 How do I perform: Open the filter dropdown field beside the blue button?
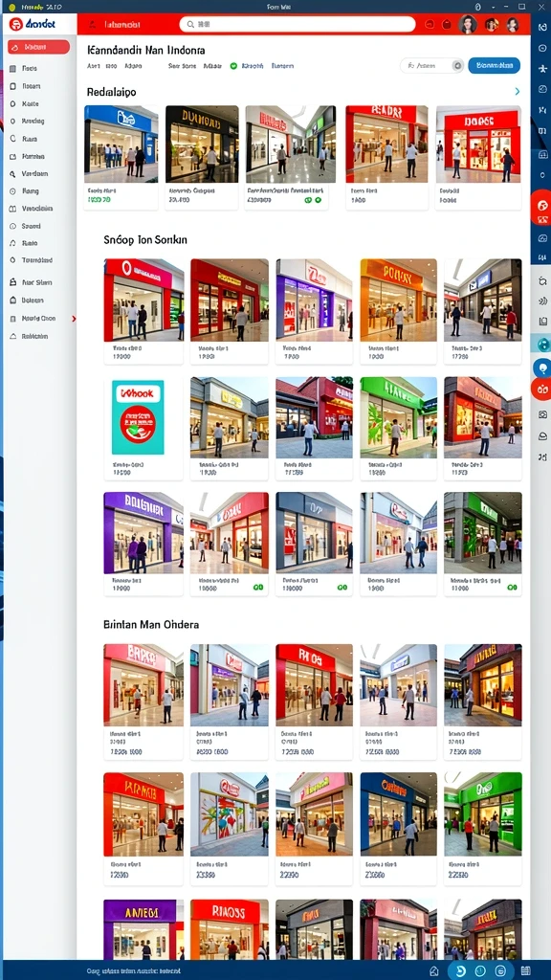[x=432, y=66]
